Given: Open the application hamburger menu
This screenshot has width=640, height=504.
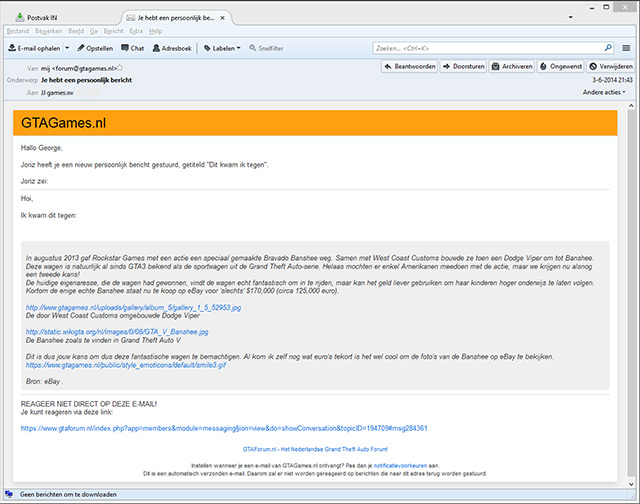Looking at the screenshot, I should [x=627, y=48].
